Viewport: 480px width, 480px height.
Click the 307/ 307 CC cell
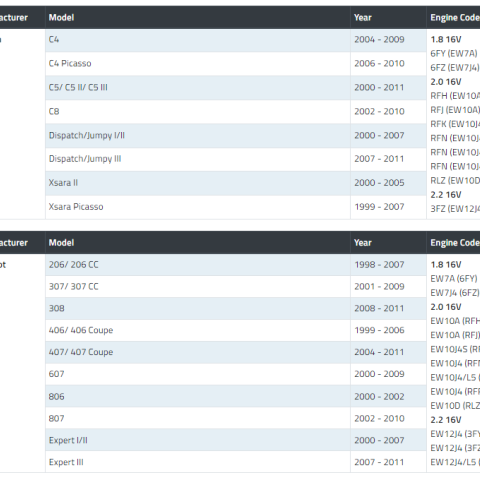tap(198, 287)
